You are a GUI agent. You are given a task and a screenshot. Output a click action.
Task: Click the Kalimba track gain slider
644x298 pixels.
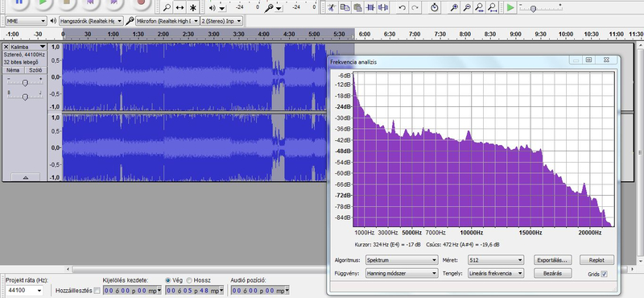coord(25,83)
